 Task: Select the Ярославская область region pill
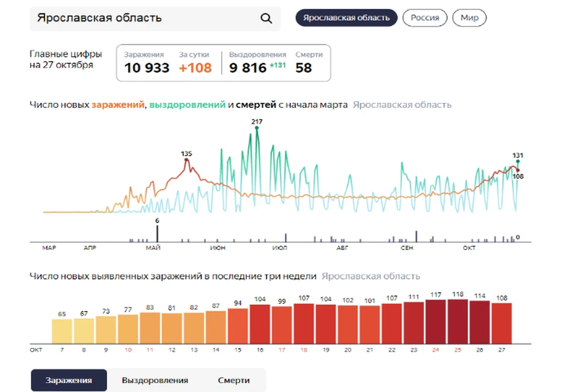click(346, 18)
